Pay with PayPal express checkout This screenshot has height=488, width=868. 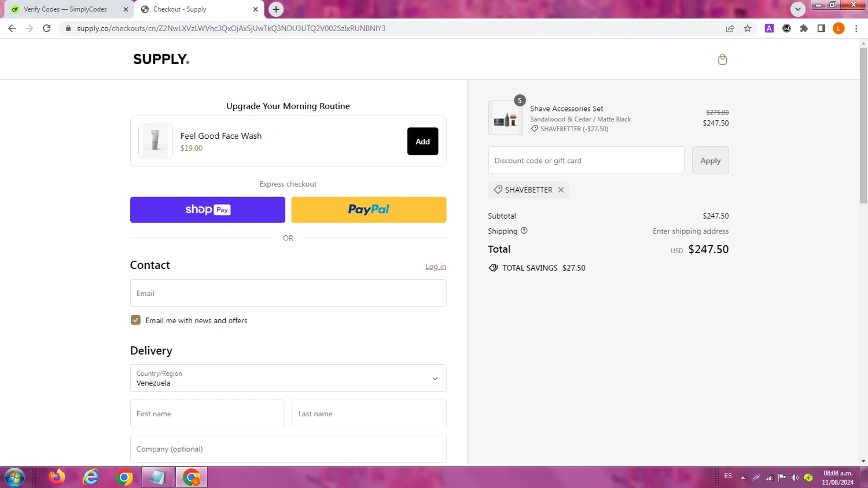[x=369, y=210]
